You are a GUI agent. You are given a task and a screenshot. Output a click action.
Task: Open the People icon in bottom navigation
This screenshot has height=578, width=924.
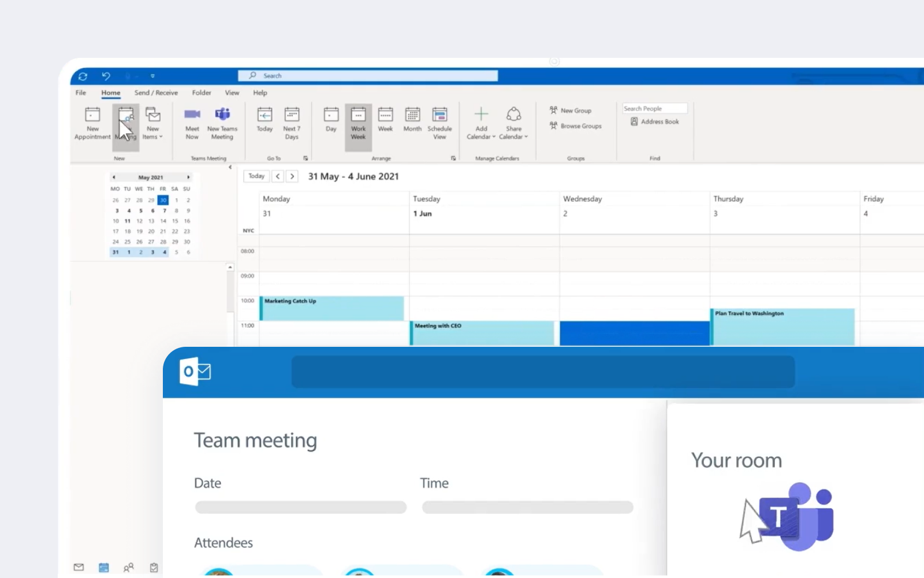[x=129, y=568]
